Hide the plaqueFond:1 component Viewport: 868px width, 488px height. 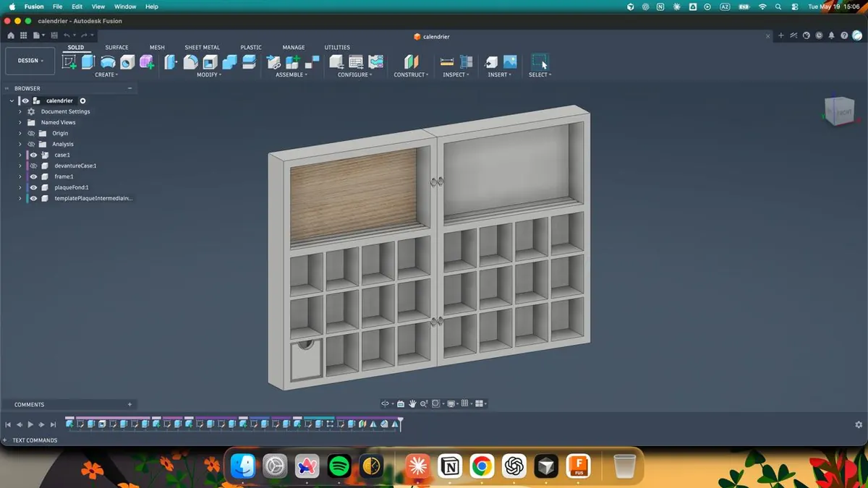pos(33,187)
